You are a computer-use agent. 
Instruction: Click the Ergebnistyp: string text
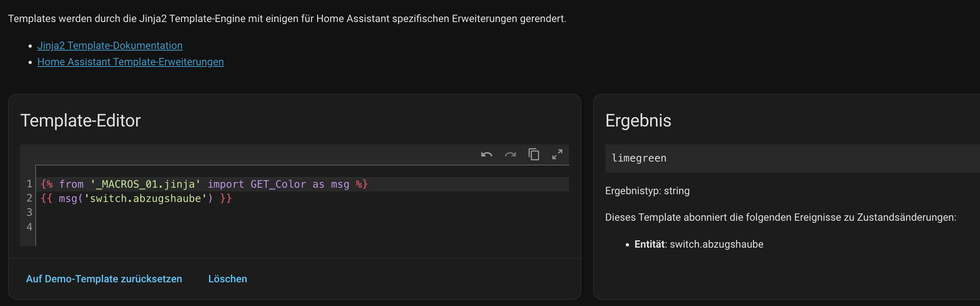[x=647, y=191]
